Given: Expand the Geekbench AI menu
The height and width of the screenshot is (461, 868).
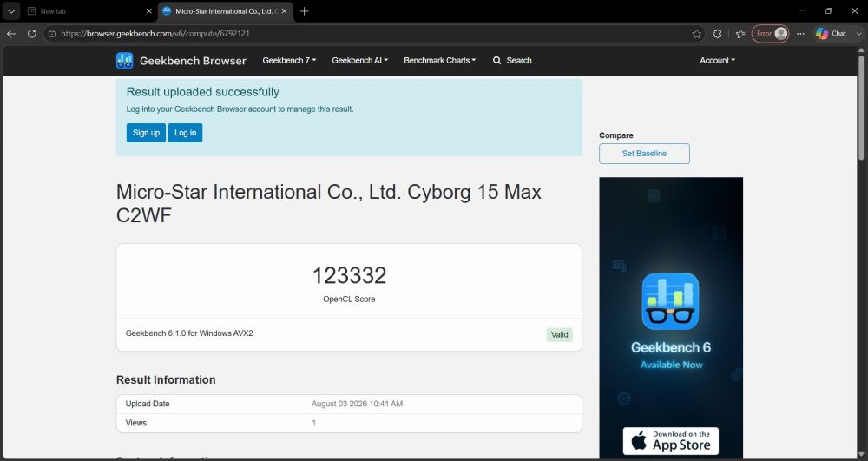Looking at the screenshot, I should [x=360, y=60].
